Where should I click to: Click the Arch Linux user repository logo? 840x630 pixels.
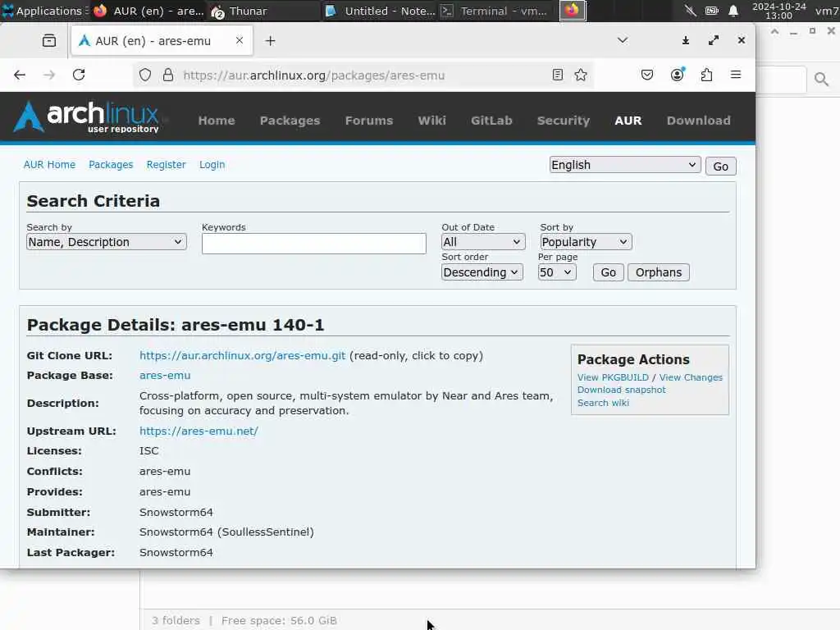point(87,116)
